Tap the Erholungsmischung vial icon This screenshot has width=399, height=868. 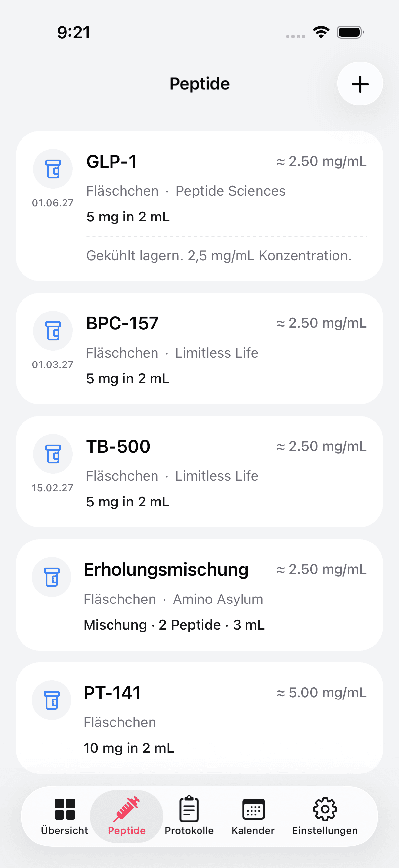point(52,577)
